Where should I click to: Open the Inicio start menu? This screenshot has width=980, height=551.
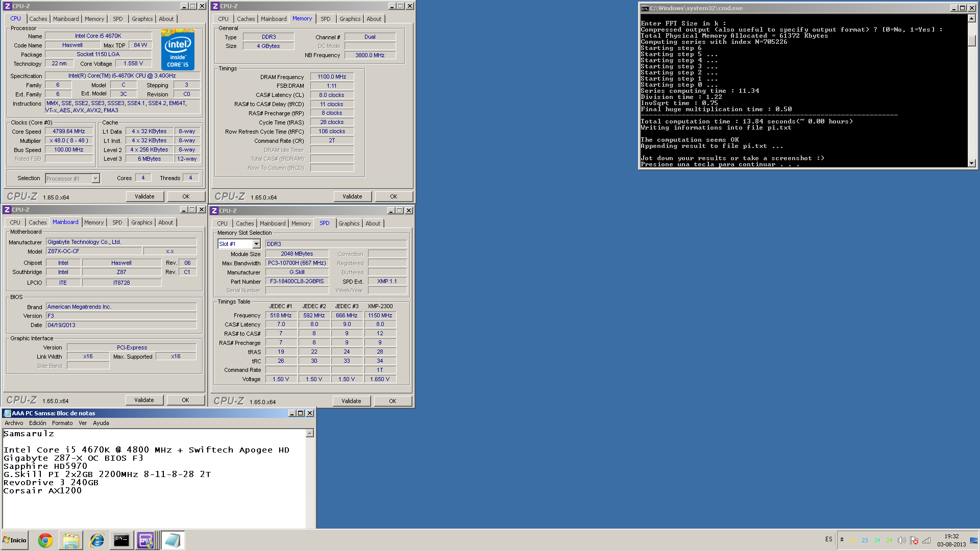tap(14, 540)
